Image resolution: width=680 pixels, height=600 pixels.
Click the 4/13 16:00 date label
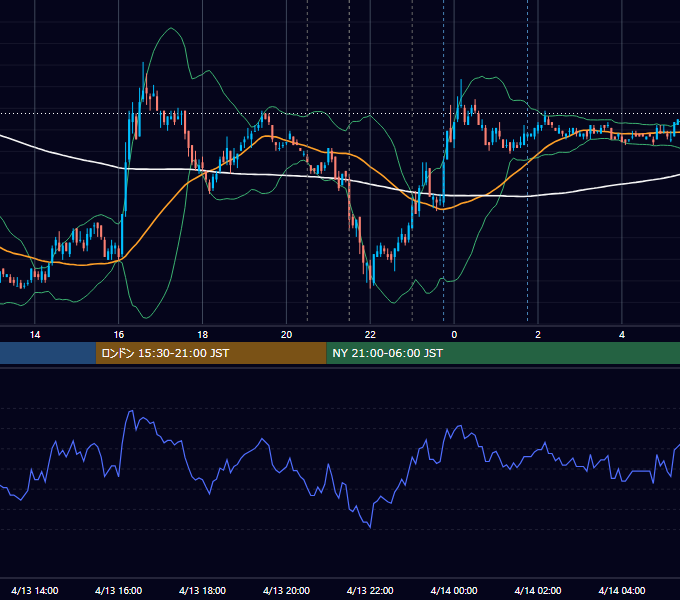[118, 590]
